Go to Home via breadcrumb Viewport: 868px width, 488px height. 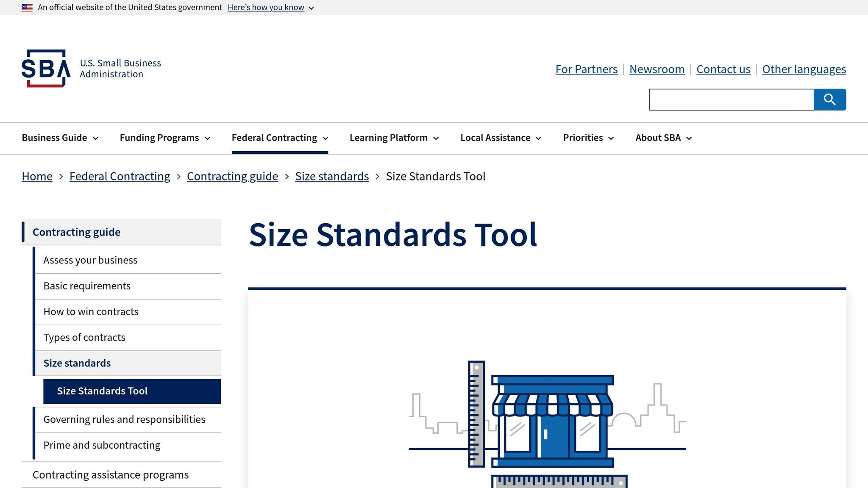(x=37, y=176)
